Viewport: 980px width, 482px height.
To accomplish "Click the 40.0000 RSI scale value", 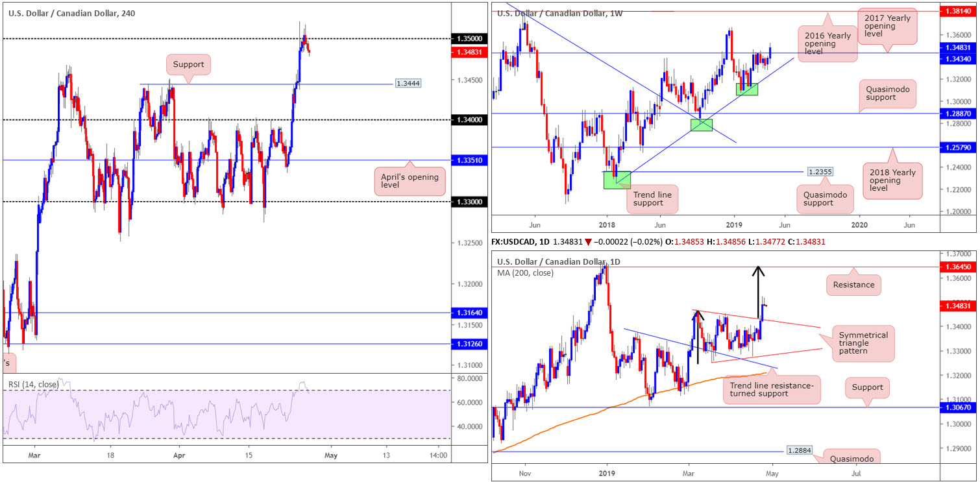I will (x=471, y=427).
